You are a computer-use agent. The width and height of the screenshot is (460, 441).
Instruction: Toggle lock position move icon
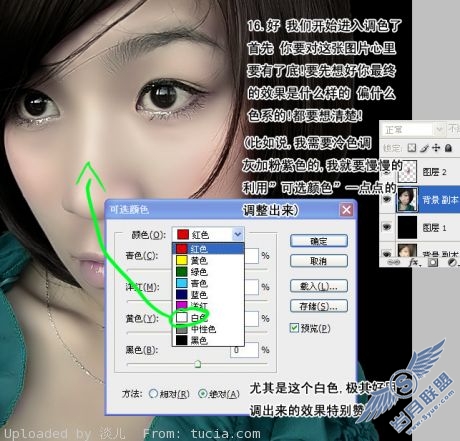tap(436, 148)
